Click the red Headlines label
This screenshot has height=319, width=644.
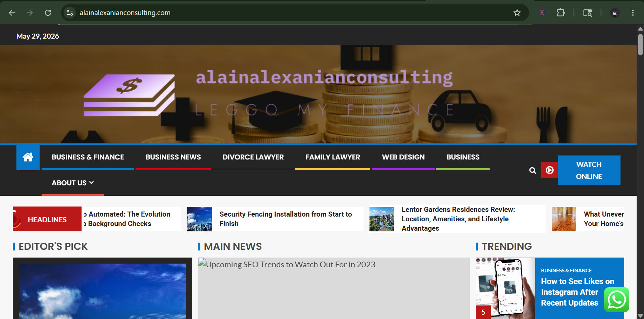47,219
